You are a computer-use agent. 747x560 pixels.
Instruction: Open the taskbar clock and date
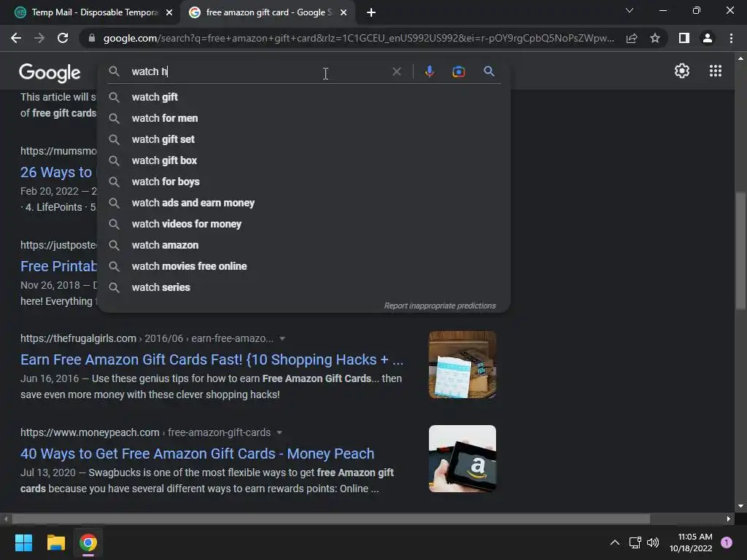click(x=691, y=542)
